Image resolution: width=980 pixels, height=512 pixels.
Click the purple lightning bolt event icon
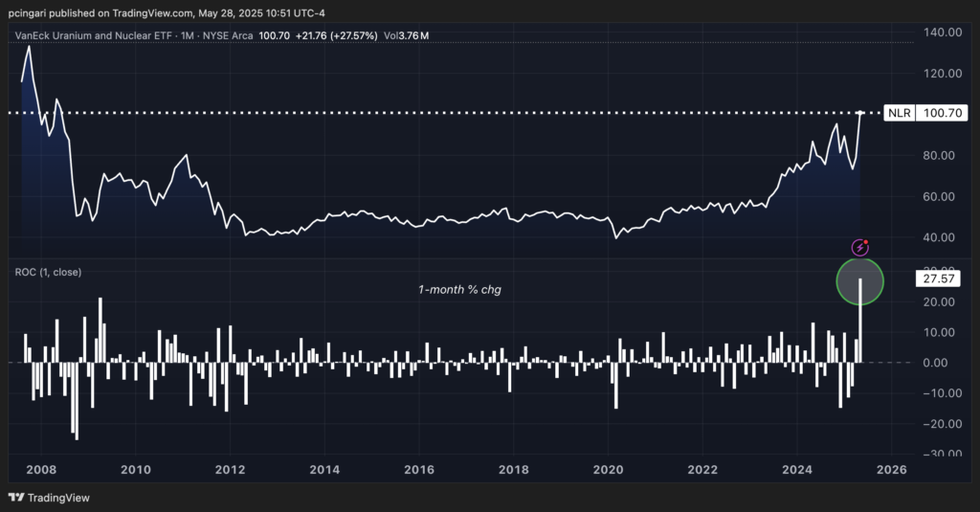coord(860,248)
